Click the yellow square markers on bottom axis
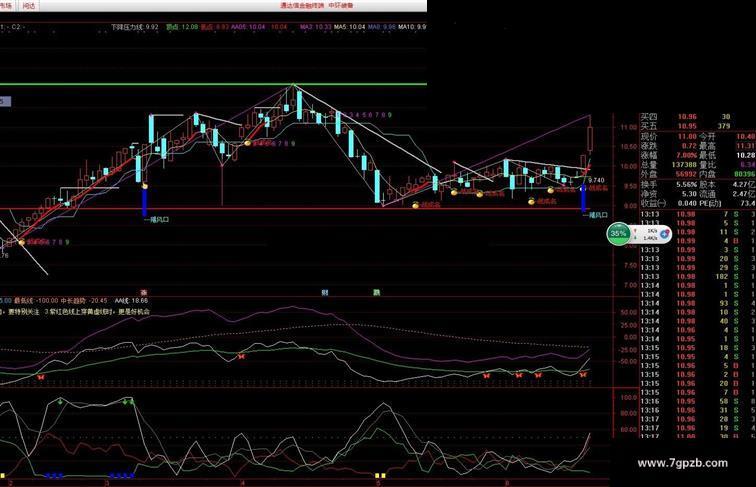Viewport: 756px width, 487px height. [x=380, y=475]
